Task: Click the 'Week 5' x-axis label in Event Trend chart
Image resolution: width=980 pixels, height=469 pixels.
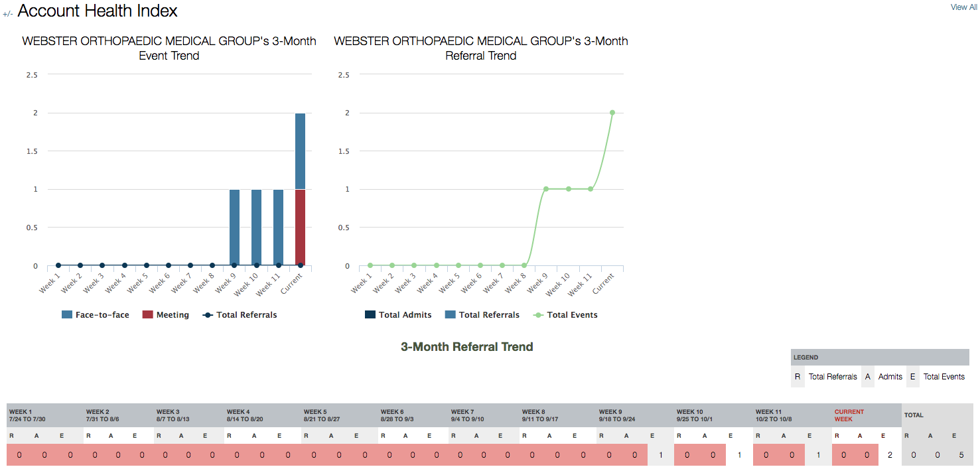Action: point(136,284)
